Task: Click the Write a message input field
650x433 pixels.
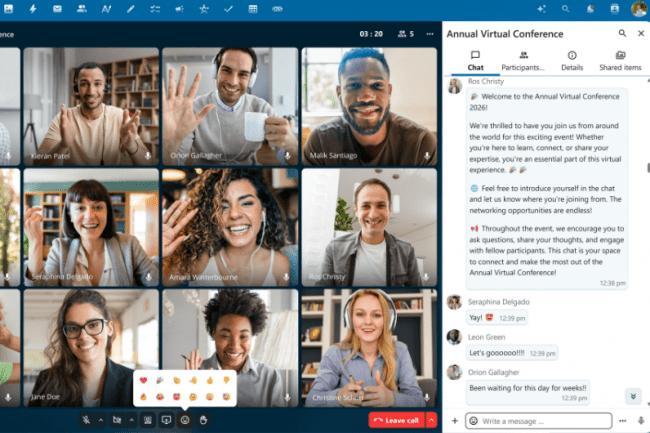Action: click(x=545, y=421)
